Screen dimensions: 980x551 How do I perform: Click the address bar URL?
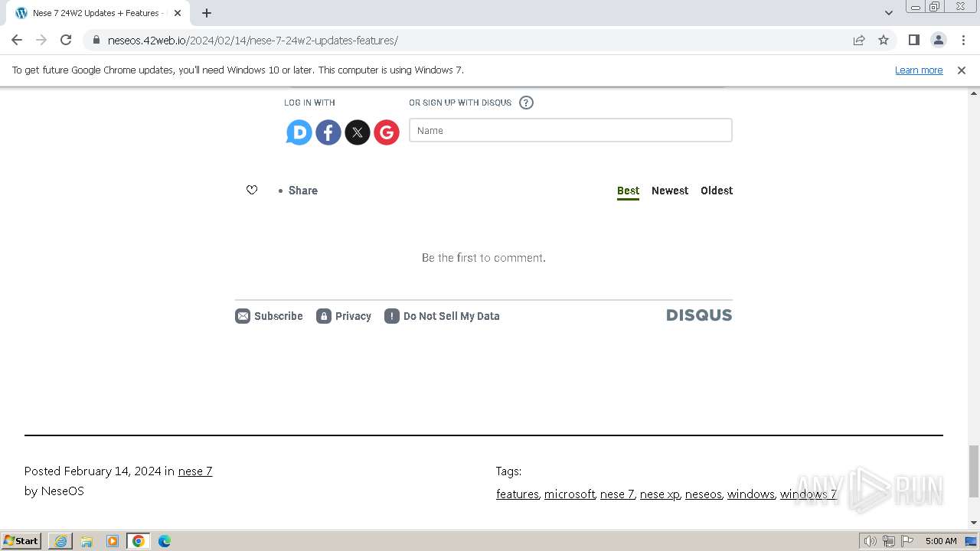pos(253,41)
